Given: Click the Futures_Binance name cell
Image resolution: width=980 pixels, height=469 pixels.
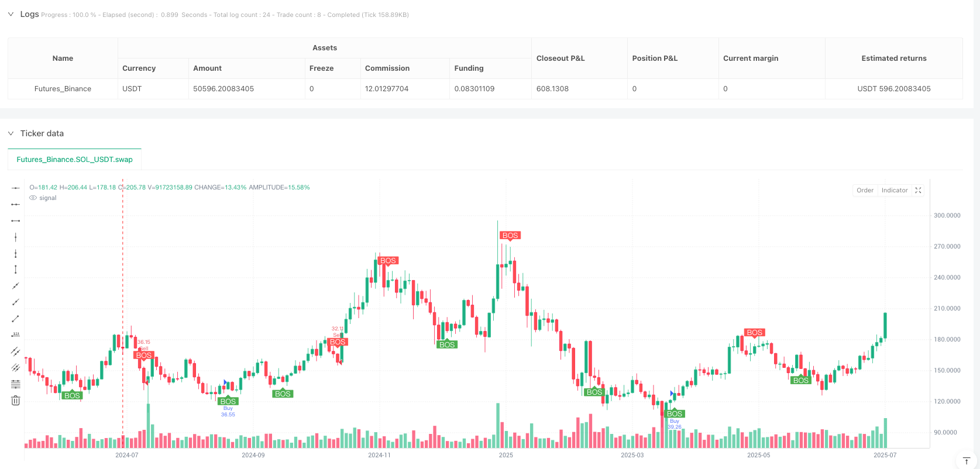Looking at the screenshot, I should [x=63, y=89].
